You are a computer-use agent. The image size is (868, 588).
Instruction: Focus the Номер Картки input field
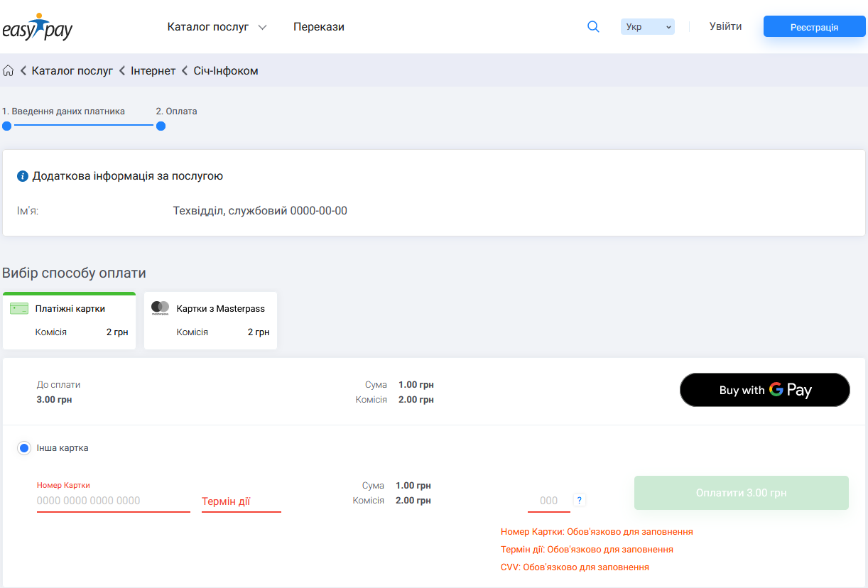(113, 501)
